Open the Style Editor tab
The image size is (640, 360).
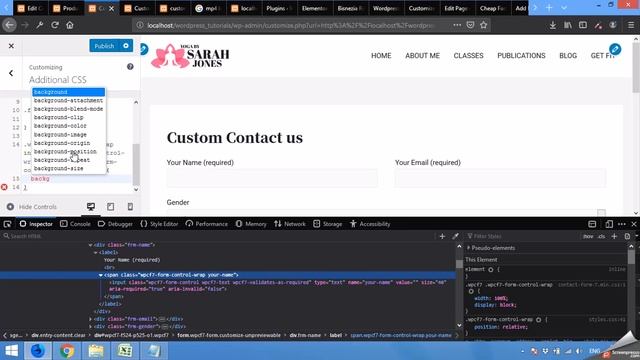(159, 224)
